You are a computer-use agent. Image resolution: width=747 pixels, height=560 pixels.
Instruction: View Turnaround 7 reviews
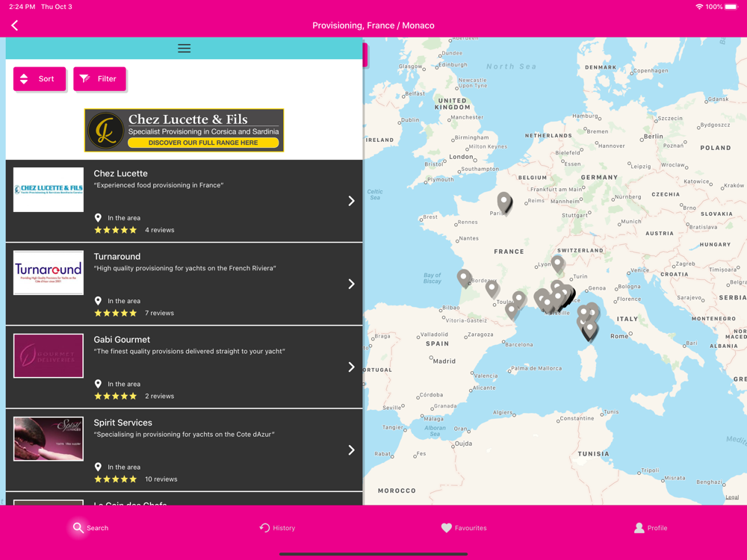point(160,313)
